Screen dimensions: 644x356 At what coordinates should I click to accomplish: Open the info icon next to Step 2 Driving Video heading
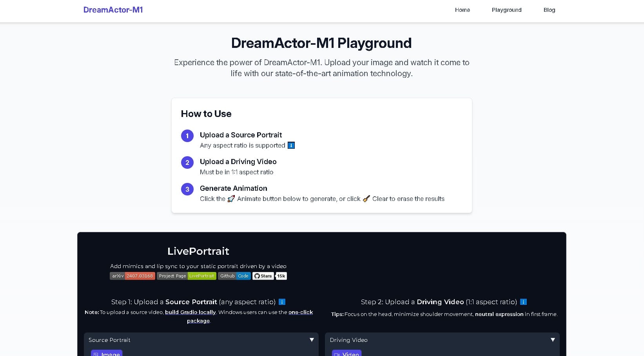point(523,302)
